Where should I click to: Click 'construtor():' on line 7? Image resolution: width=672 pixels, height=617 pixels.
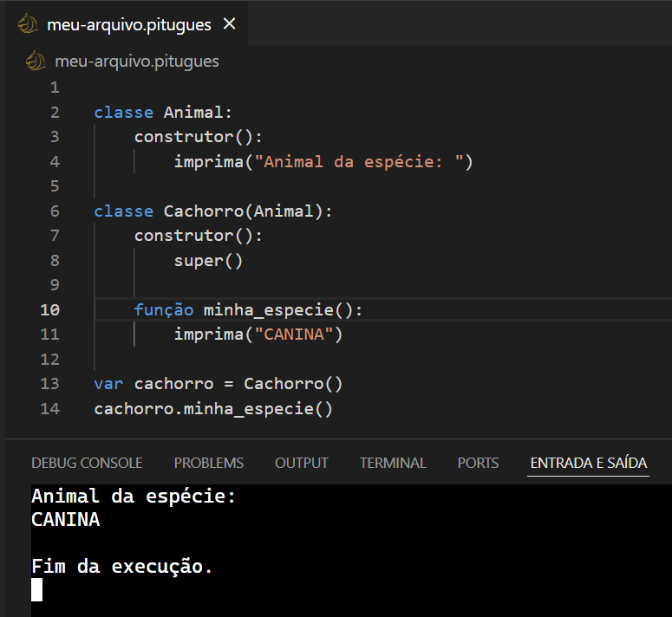(x=198, y=236)
